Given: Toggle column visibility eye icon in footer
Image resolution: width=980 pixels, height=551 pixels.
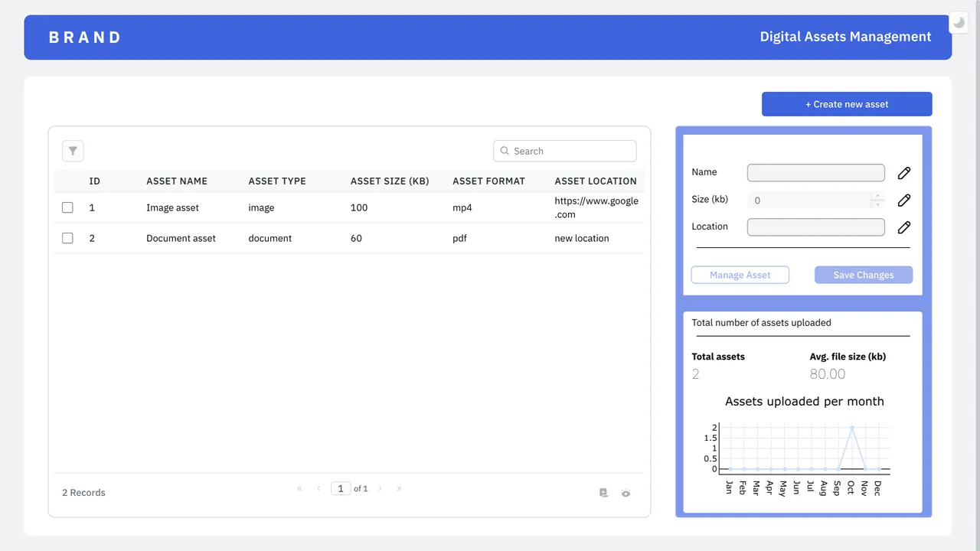Looking at the screenshot, I should coord(626,493).
